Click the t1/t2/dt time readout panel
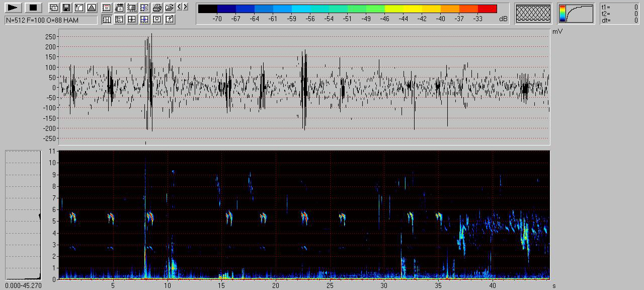This screenshot has height=290, width=644. [x=620, y=14]
